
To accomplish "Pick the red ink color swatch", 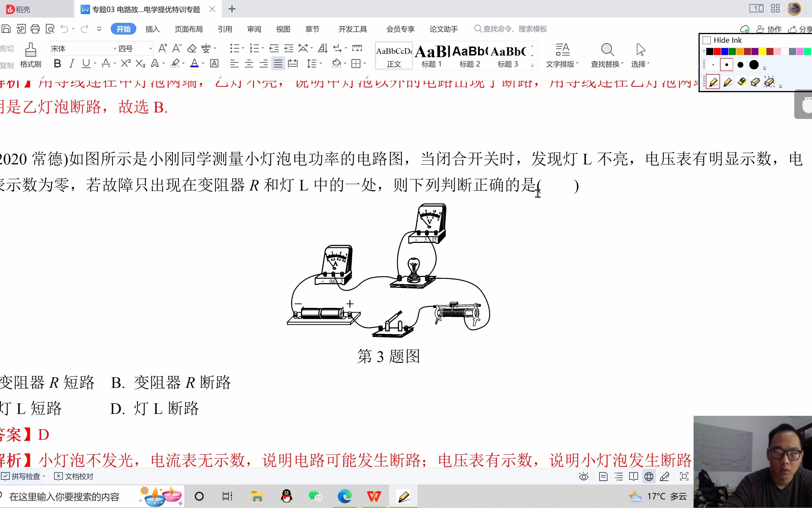I will 717,52.
